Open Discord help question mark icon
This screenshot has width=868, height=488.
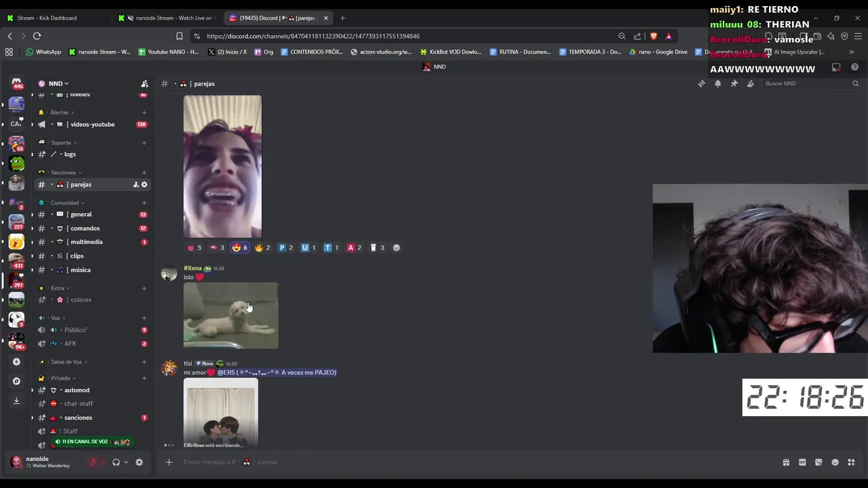854,67
